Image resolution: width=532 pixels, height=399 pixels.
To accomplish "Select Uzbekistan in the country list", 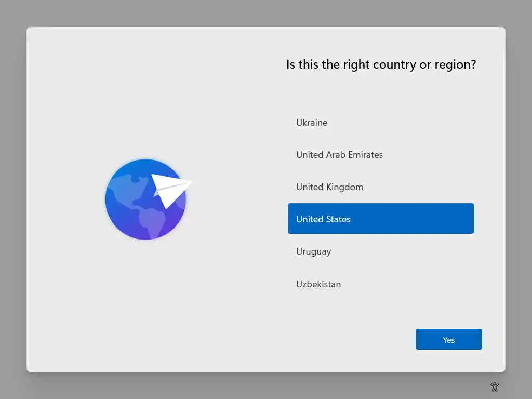I will 380,284.
